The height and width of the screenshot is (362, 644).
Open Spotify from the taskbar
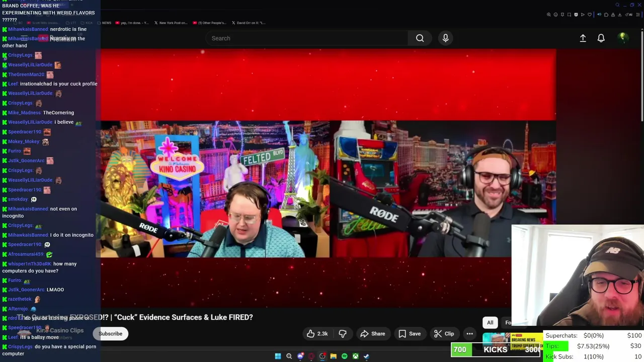tap(344, 356)
